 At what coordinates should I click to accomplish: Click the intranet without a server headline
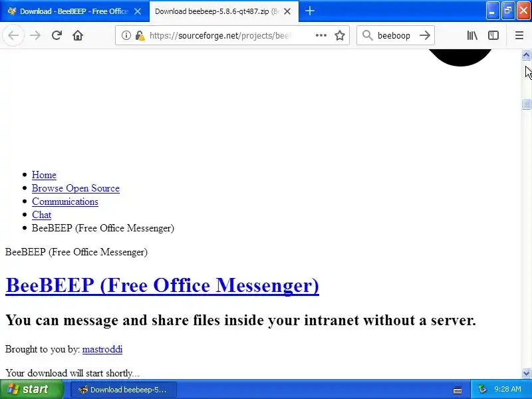click(241, 320)
